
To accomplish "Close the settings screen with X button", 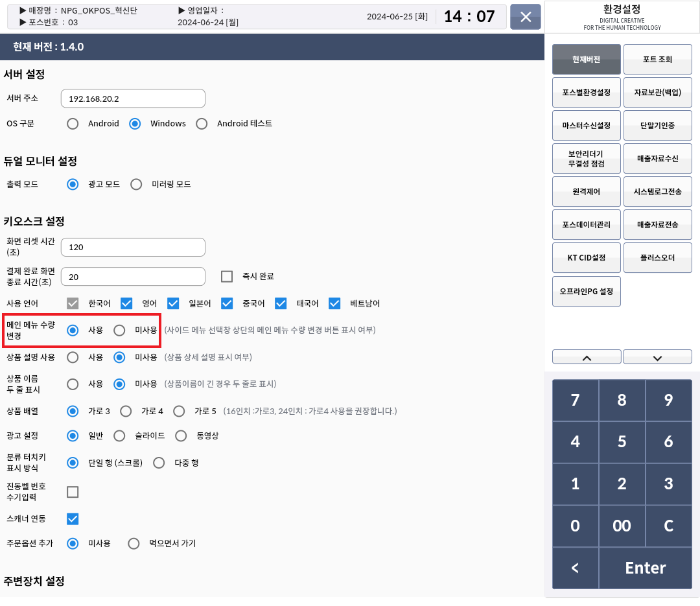I will coord(526,17).
